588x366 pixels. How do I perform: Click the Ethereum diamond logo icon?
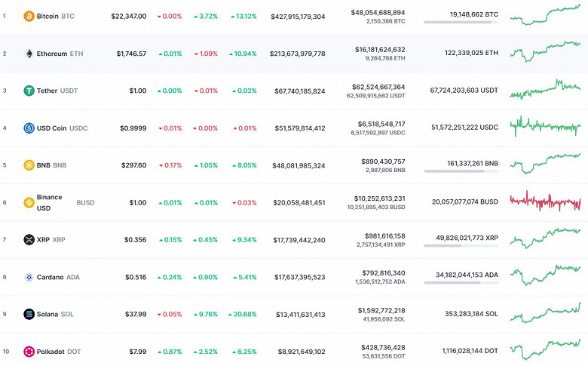tap(29, 54)
